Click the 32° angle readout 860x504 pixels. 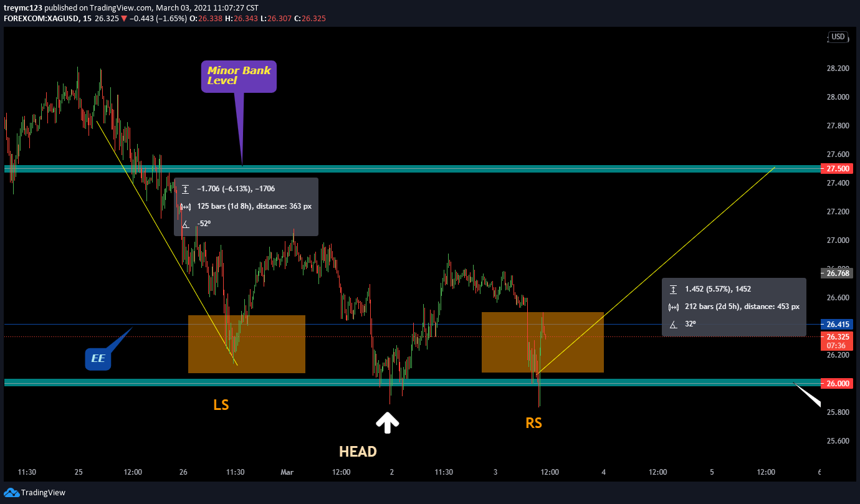(690, 324)
